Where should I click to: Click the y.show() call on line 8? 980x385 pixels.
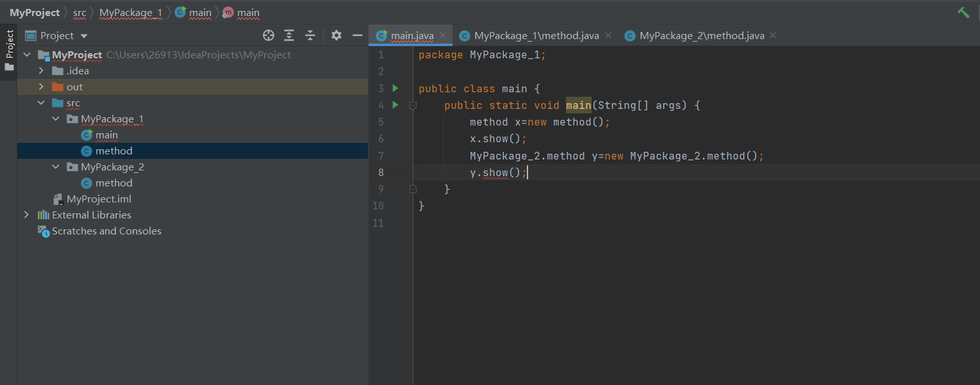coord(498,172)
